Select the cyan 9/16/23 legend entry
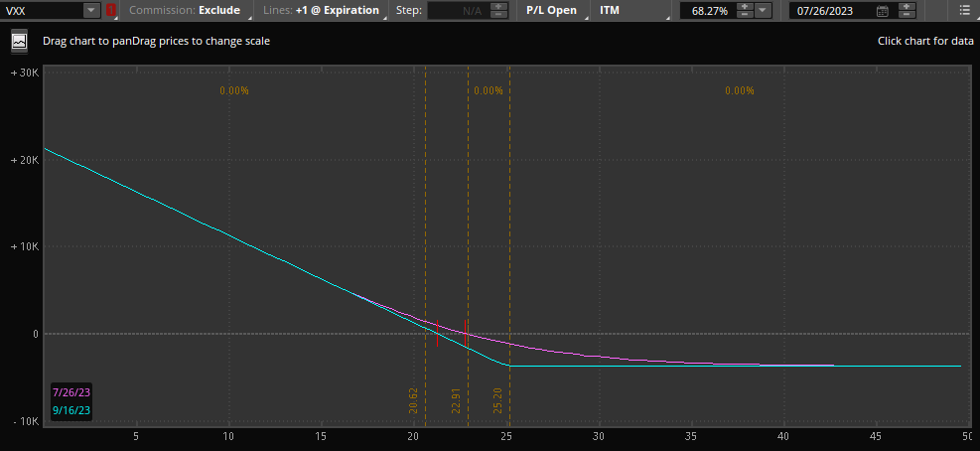Screen dimensions: 980x451 [70, 408]
